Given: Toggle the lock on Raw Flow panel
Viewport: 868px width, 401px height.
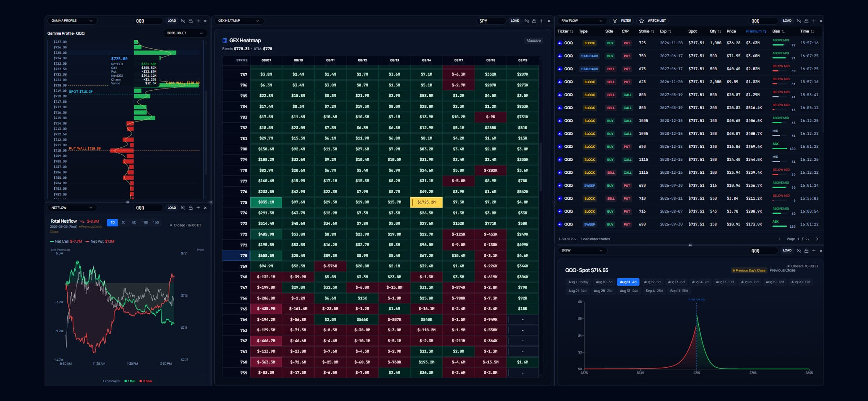Looking at the screenshot, I should [806, 21].
